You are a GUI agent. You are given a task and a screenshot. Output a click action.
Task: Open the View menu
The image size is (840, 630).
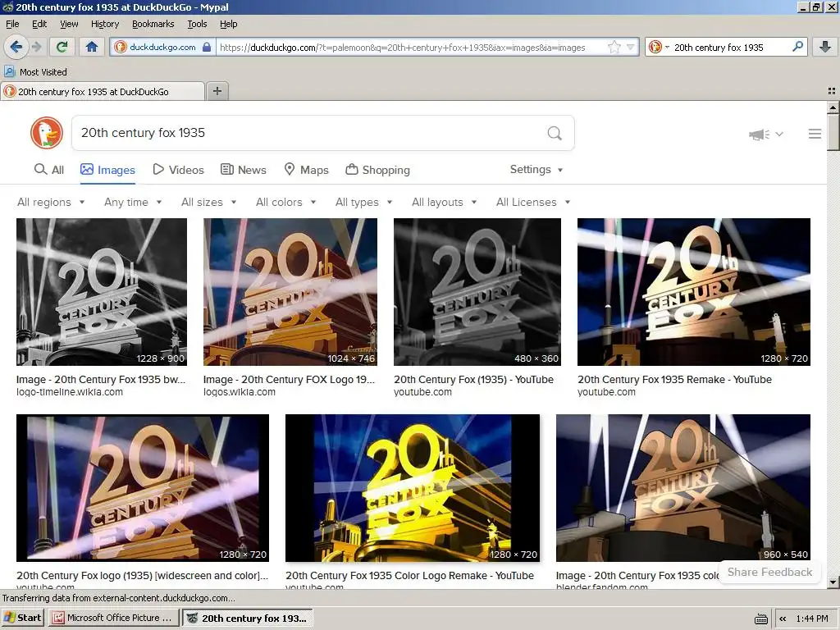click(69, 24)
